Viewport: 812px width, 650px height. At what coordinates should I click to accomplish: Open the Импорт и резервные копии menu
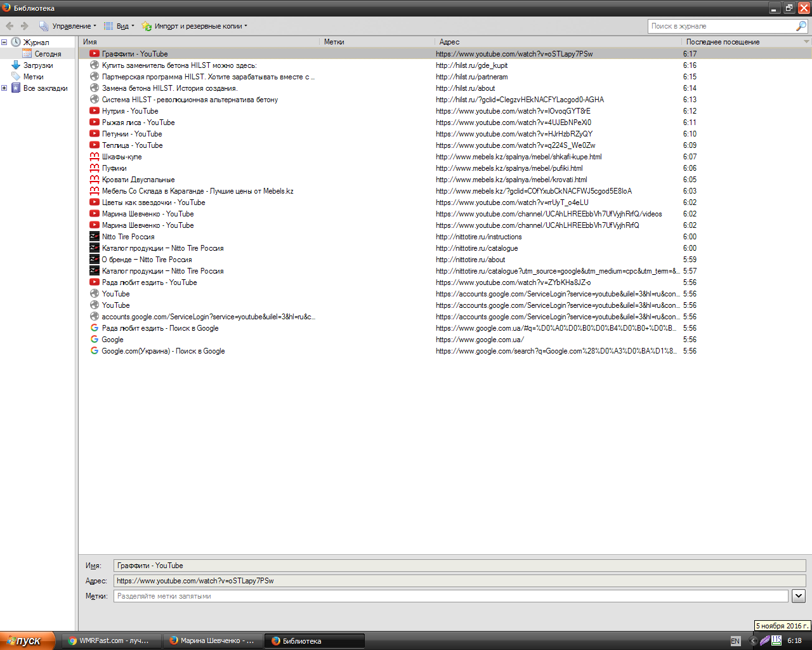click(195, 26)
